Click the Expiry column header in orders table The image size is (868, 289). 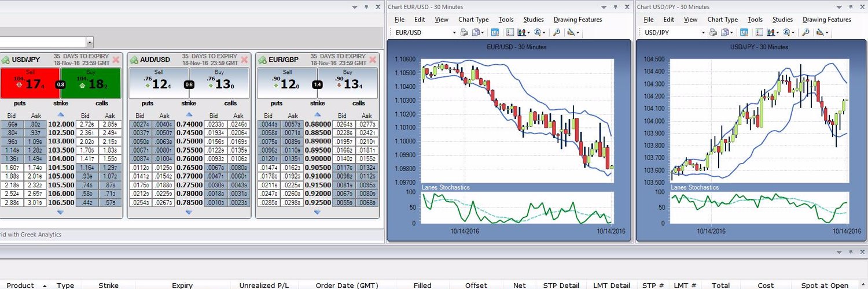tap(182, 285)
